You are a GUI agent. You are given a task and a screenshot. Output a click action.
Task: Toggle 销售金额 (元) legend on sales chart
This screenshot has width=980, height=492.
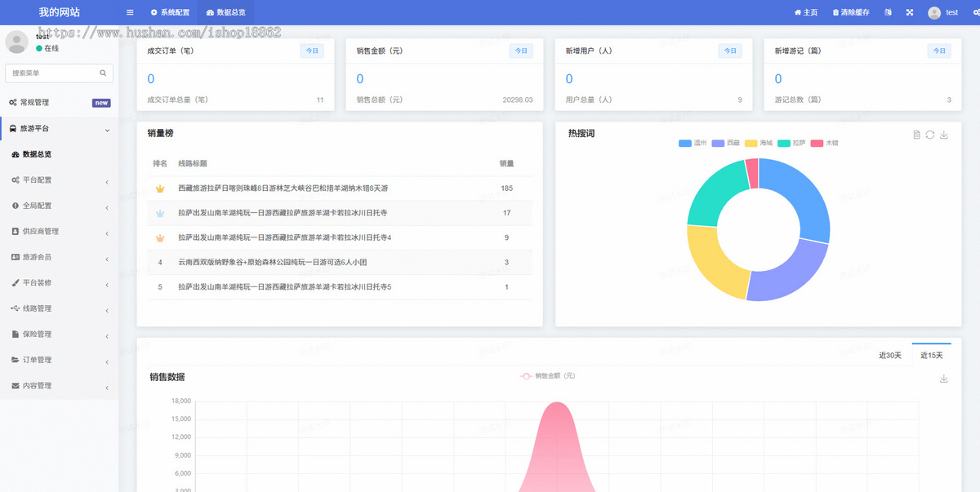point(548,376)
